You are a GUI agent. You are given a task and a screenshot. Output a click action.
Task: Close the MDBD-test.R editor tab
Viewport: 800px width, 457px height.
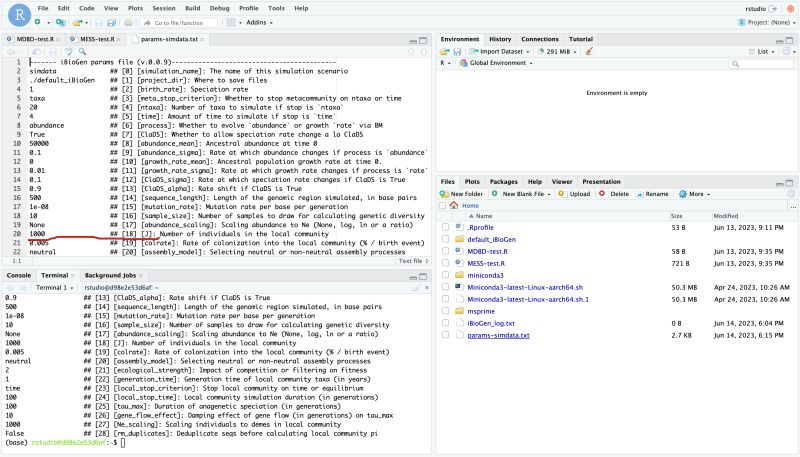click(58, 39)
